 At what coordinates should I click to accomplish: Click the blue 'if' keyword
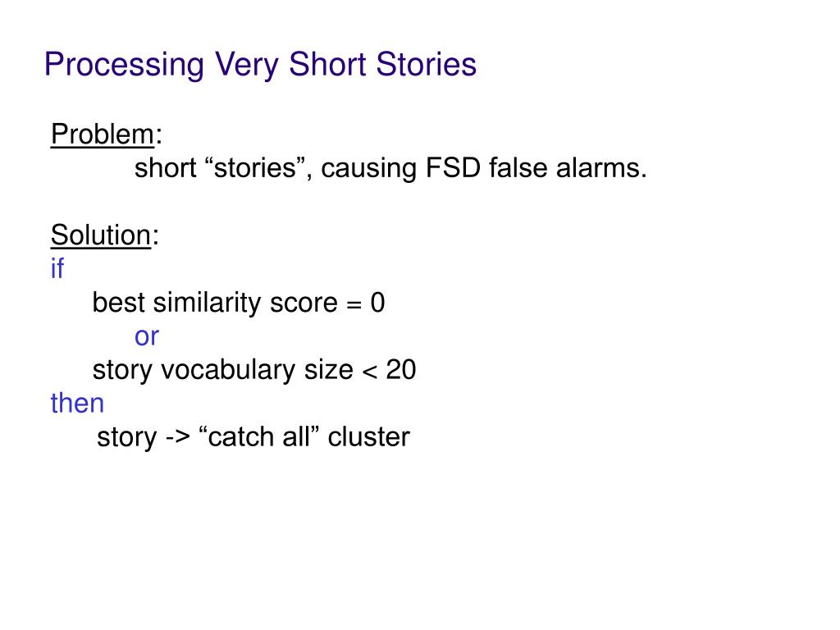57,268
